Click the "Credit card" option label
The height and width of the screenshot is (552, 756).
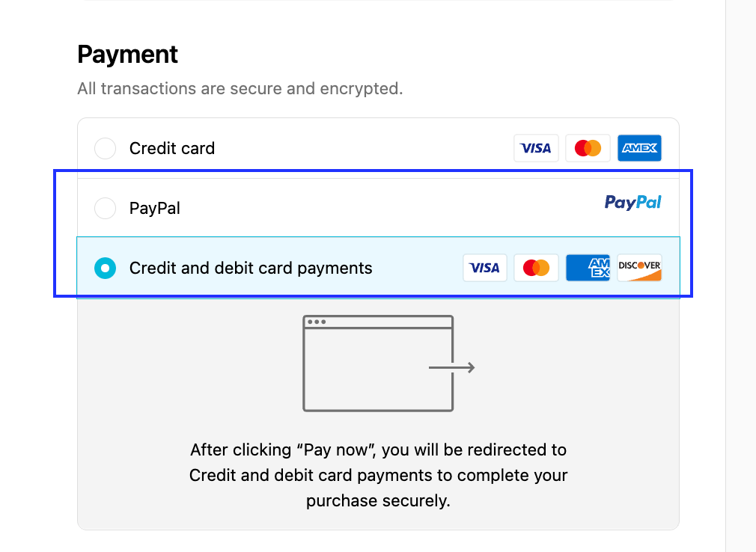click(x=172, y=149)
